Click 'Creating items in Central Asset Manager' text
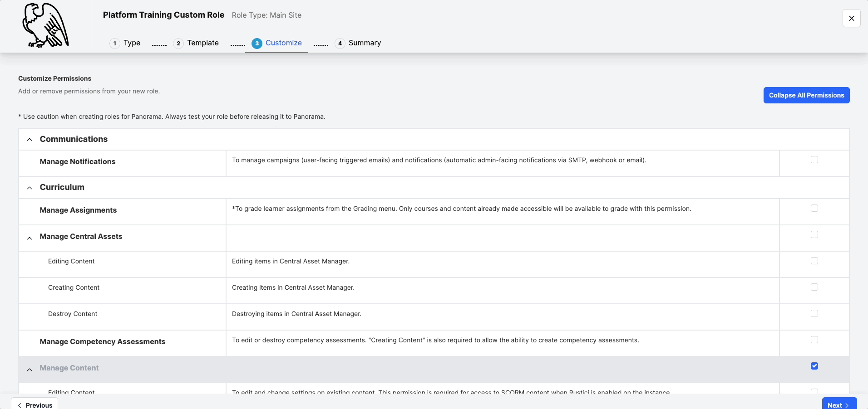 coord(293,287)
